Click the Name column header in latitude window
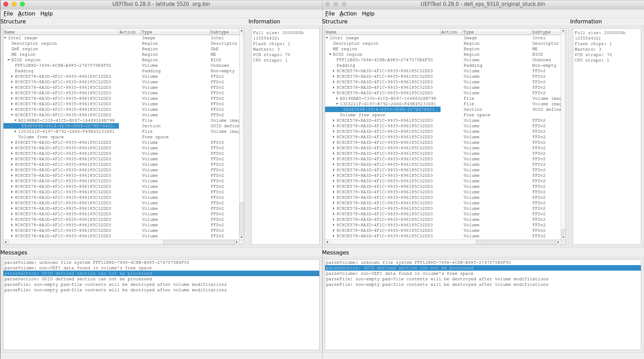The image size is (644, 359). click(x=61, y=32)
